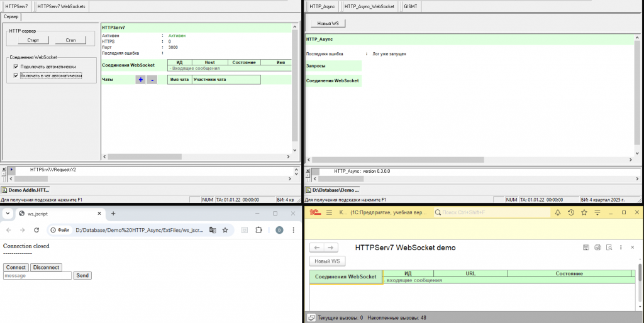Switch to the GISMT tab

pos(410,6)
